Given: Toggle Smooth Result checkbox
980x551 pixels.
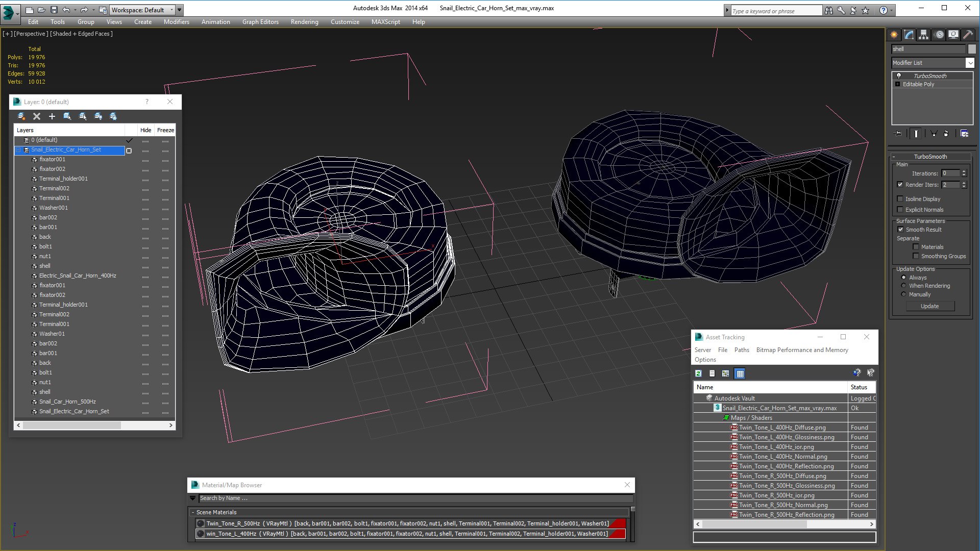Looking at the screenshot, I should coord(900,230).
